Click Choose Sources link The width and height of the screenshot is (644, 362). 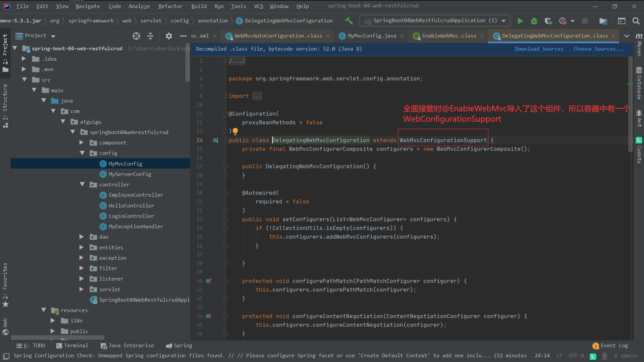pos(598,49)
